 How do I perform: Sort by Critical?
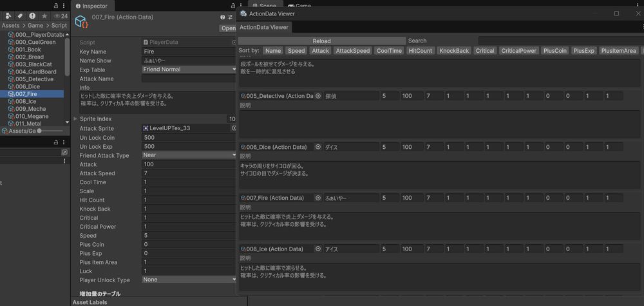point(485,50)
